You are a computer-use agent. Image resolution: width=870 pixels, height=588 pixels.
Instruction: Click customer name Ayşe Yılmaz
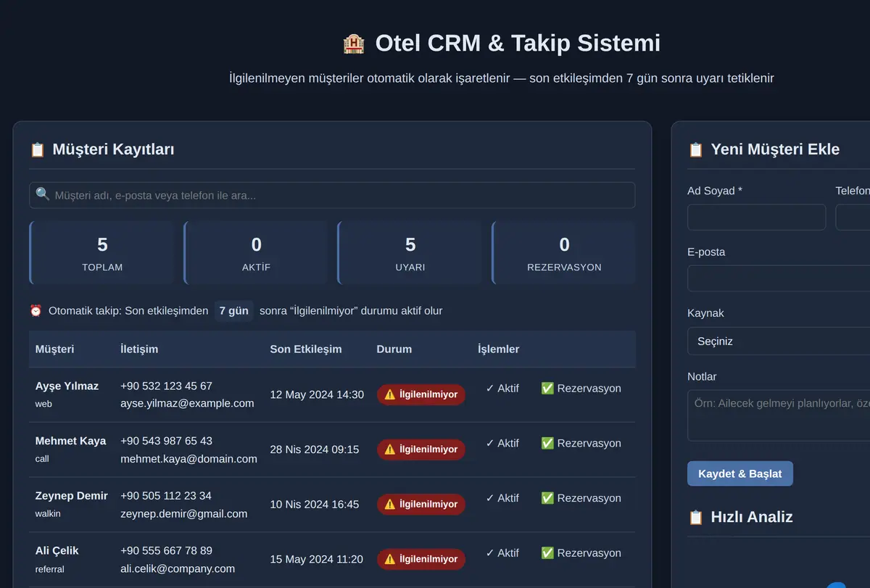click(x=67, y=386)
